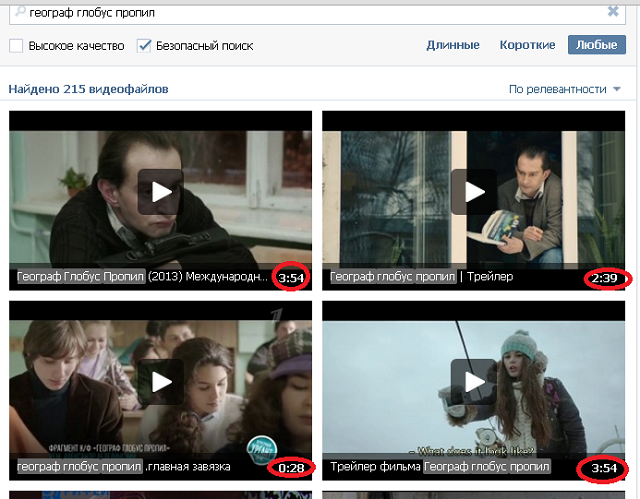Click the 2:39 duration label

pos(604,278)
